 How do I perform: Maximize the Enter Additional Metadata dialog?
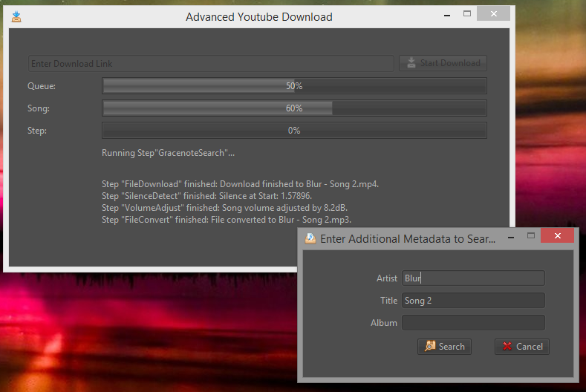(531, 236)
